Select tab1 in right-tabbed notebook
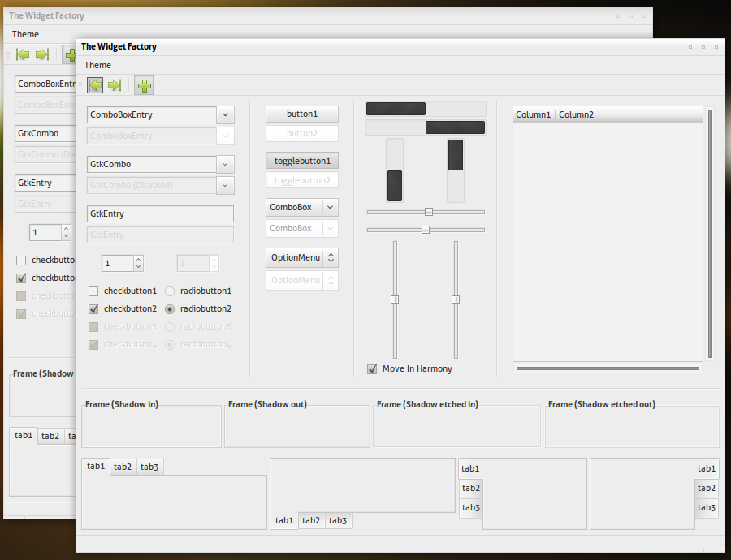The height and width of the screenshot is (560, 731). point(707,468)
